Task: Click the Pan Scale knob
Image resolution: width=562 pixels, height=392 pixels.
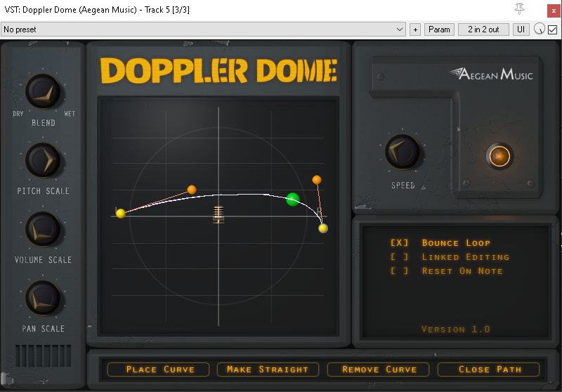Action: (x=43, y=298)
